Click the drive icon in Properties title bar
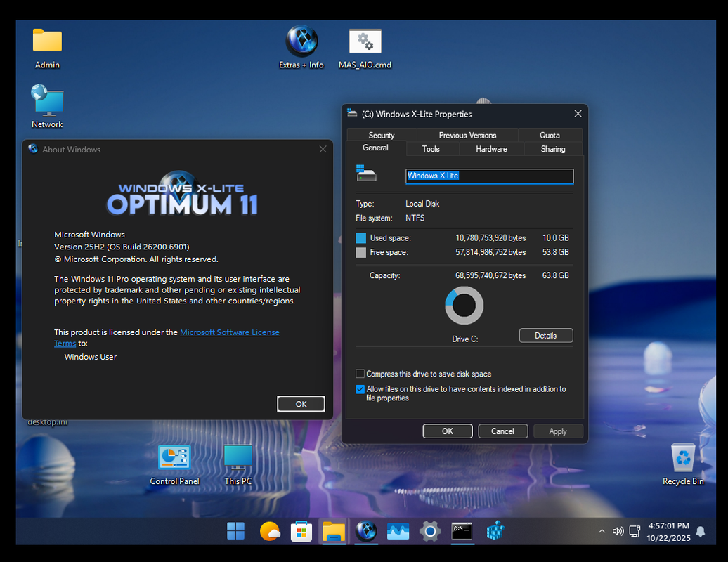Image resolution: width=728 pixels, height=562 pixels. (x=352, y=113)
